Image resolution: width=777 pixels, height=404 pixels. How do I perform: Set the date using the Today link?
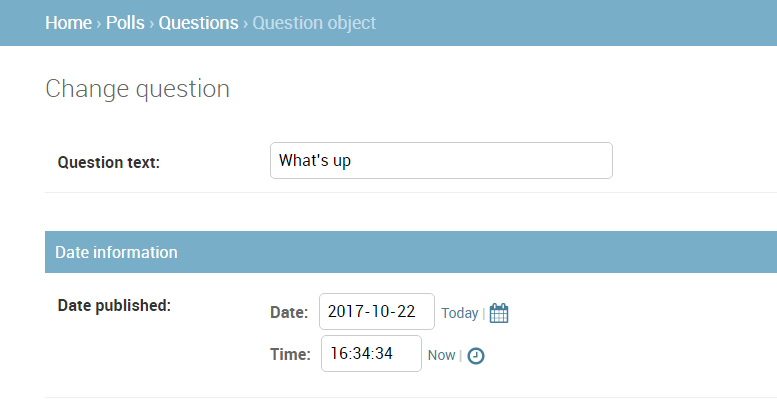pos(460,313)
